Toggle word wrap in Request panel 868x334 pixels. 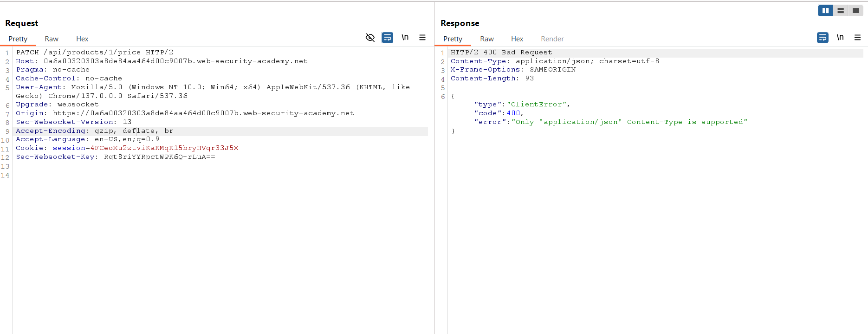coord(387,38)
